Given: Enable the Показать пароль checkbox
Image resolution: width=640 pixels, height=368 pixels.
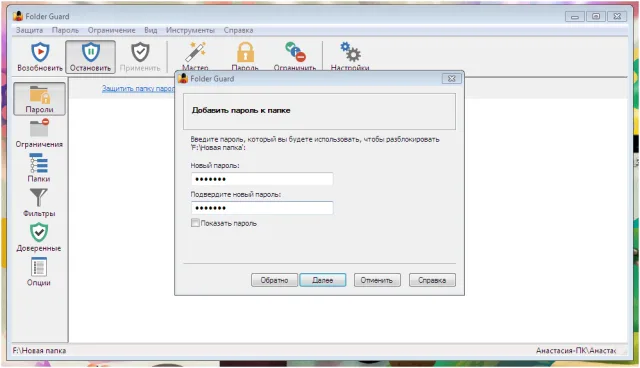Looking at the screenshot, I should 195,223.
